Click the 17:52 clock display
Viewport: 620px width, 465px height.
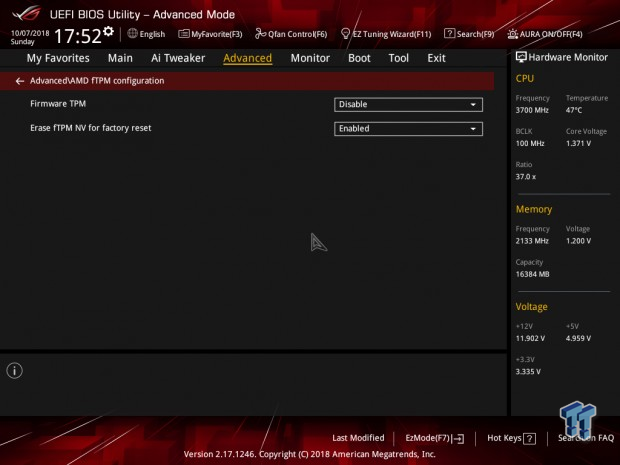point(78,36)
